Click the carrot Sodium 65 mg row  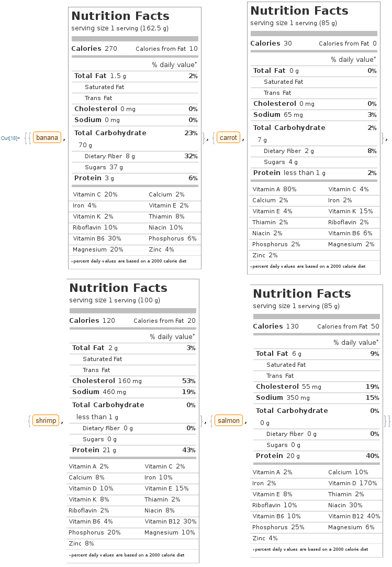(315, 115)
